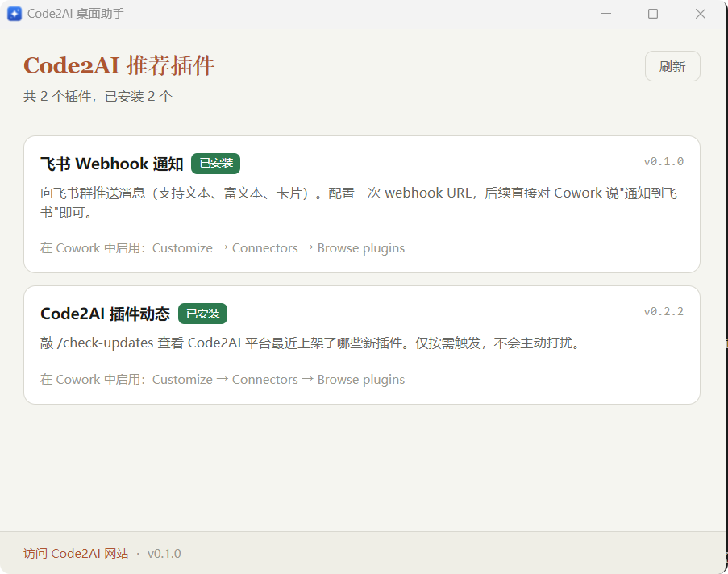The image size is (728, 574).
Task: Click the Code2AI 桌面助手 window title text
Action: pyautogui.click(x=76, y=14)
